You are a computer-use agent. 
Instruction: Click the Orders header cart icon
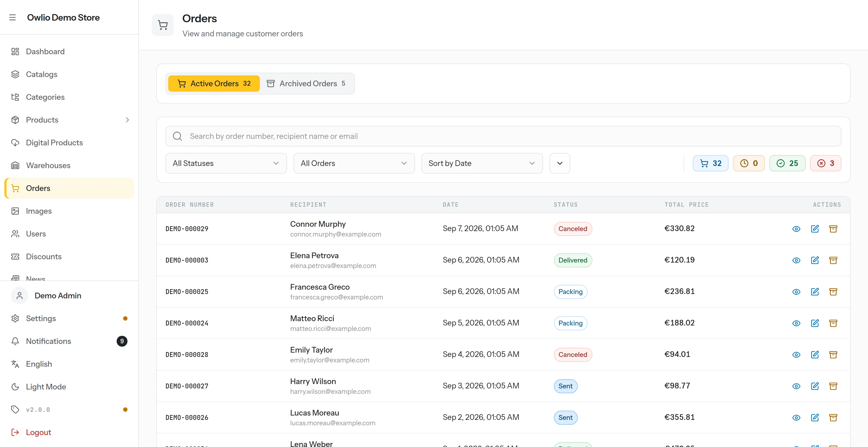163,25
